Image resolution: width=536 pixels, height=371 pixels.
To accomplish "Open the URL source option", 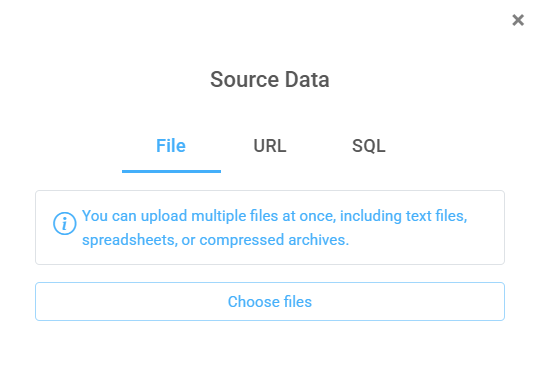I will coord(270,146).
